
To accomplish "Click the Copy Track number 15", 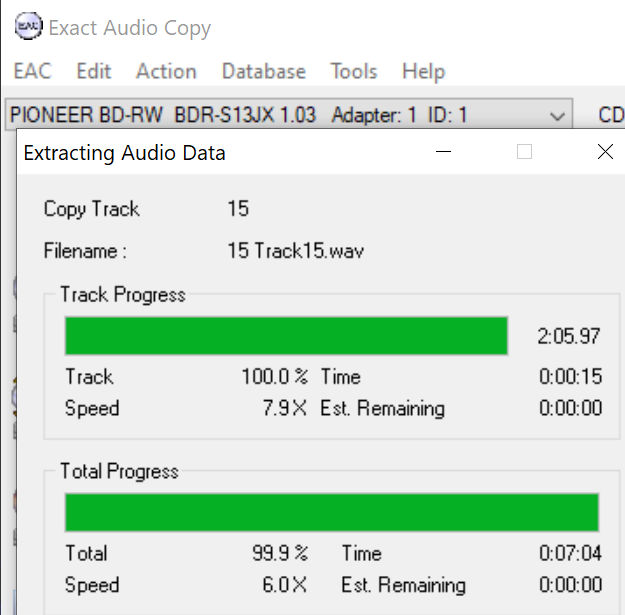I will coord(238,208).
